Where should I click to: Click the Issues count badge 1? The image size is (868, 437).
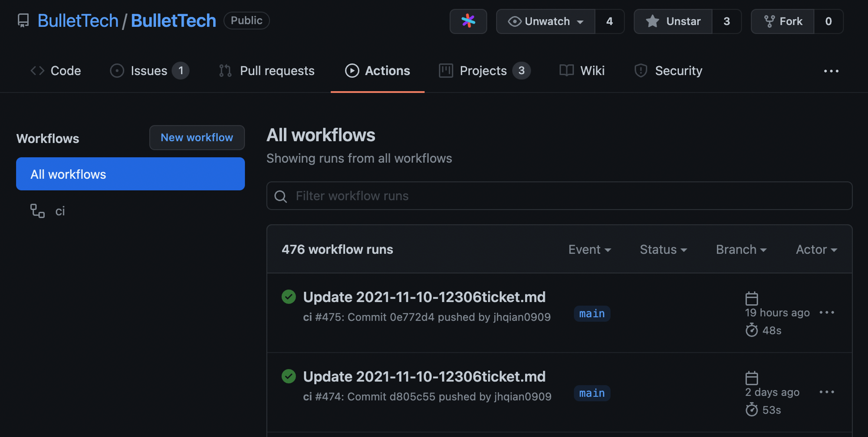(181, 71)
